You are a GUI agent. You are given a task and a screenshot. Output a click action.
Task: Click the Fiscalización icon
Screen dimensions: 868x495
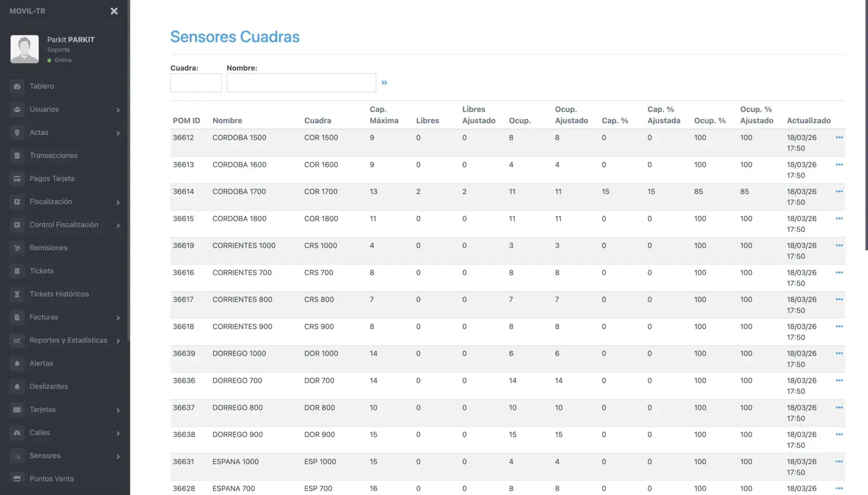click(x=17, y=202)
